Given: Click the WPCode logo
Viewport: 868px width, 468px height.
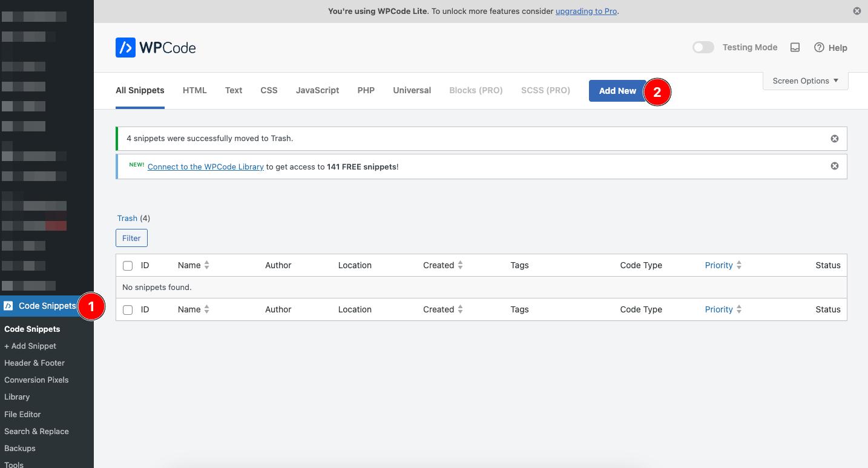Looking at the screenshot, I should pos(156,48).
